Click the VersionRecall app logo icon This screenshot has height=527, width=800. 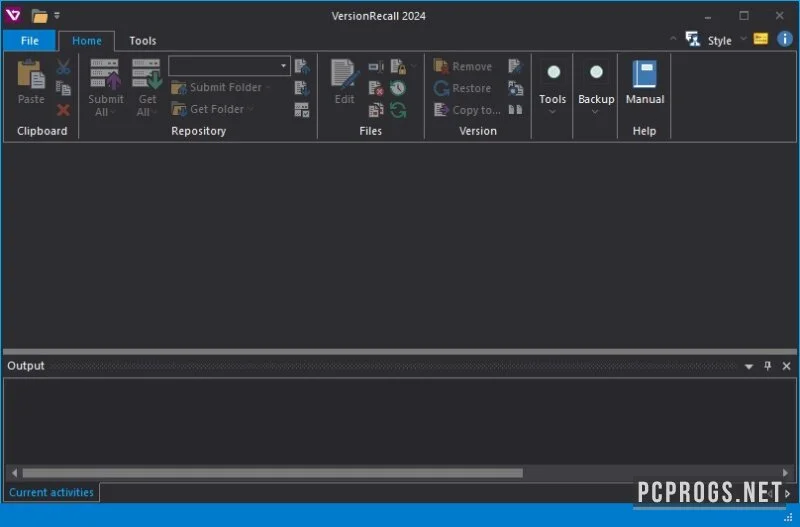[13, 15]
